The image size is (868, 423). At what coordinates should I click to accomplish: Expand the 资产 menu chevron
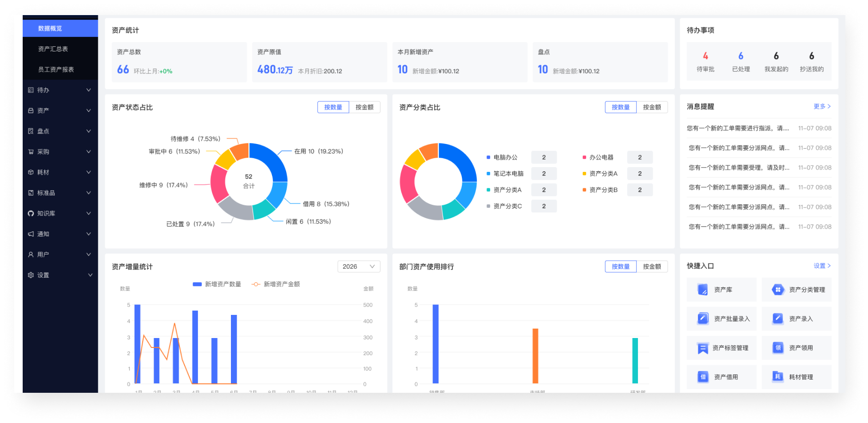pyautogui.click(x=88, y=110)
